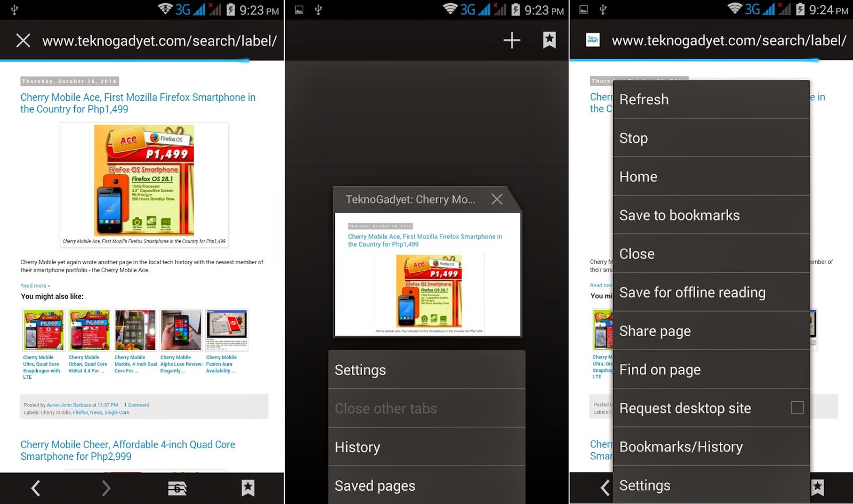Image resolution: width=853 pixels, height=504 pixels.
Task: Open the 'Cherry Mobile Ultra, Quad Core Snapdragon' text link in the left screenshot
Action: pos(42,367)
